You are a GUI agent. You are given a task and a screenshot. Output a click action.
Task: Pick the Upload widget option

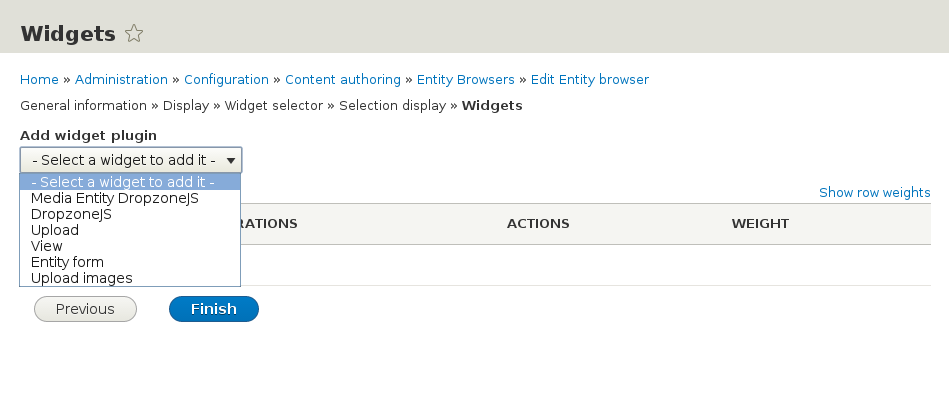click(55, 230)
